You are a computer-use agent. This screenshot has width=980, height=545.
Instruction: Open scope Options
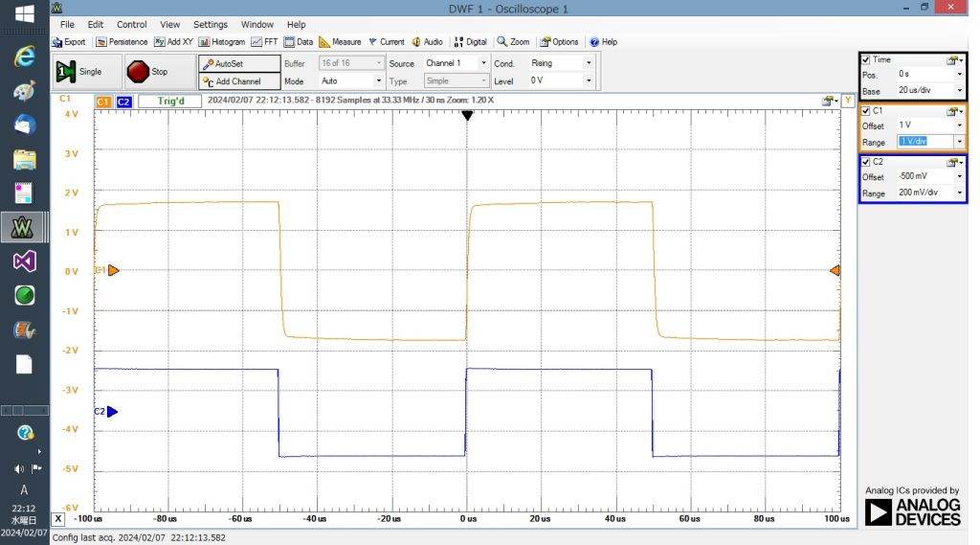point(559,42)
